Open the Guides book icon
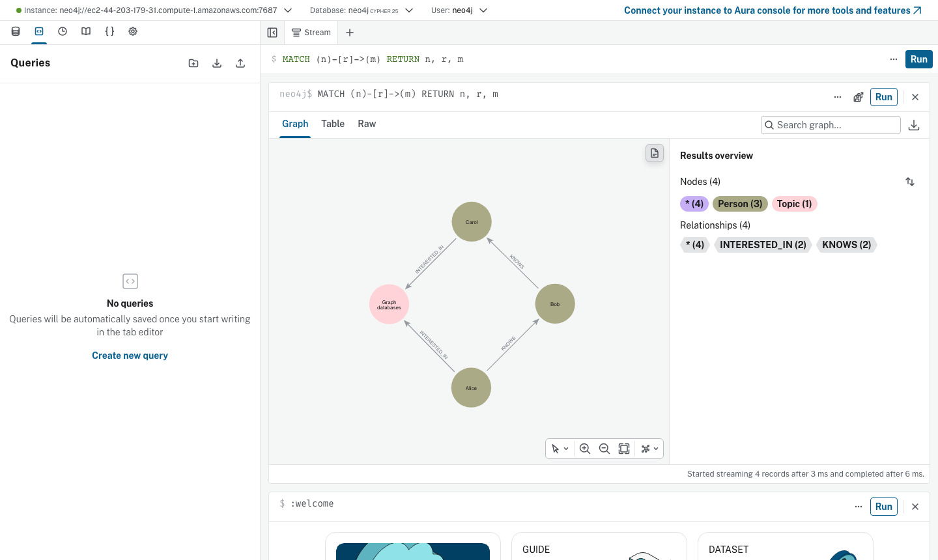 pyautogui.click(x=86, y=31)
